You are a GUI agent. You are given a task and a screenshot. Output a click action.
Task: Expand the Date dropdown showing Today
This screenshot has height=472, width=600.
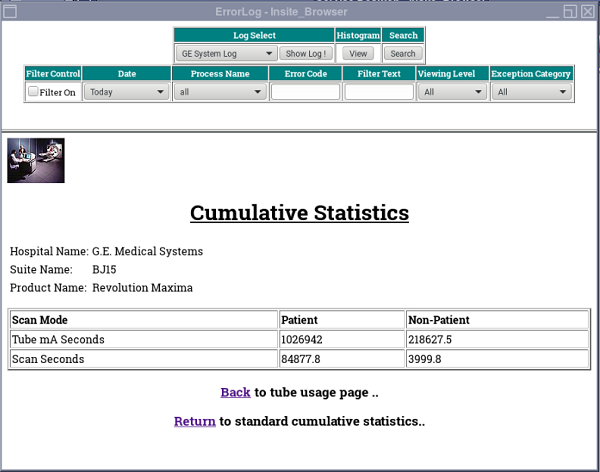coord(126,92)
